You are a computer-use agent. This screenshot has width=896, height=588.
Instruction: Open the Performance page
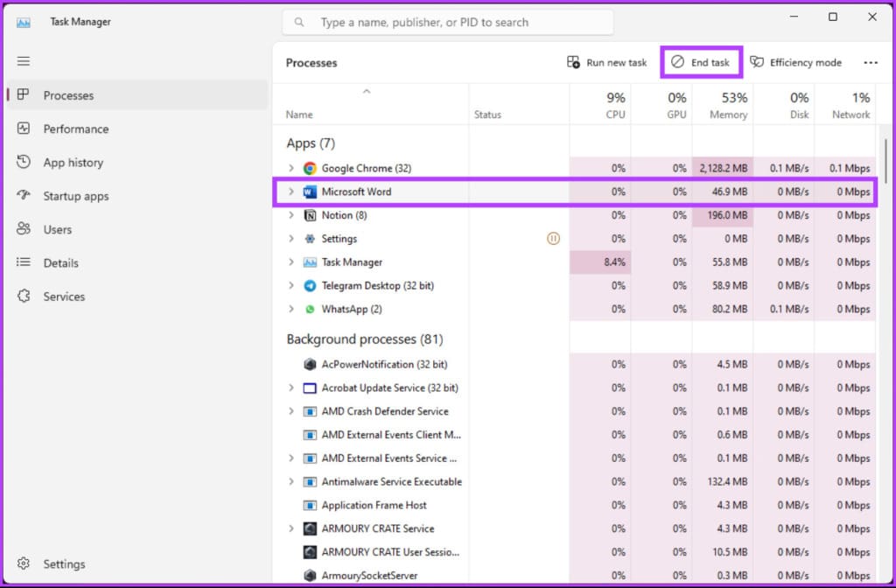point(137,129)
